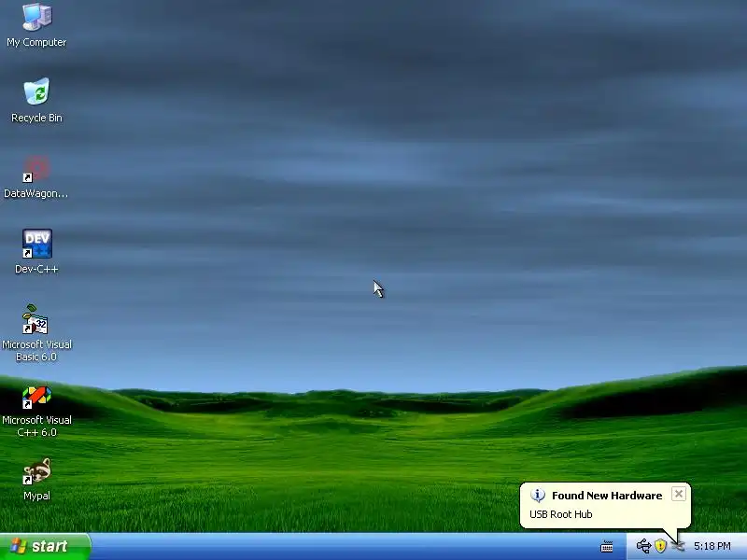Click the USB hardware tray icon
The height and width of the screenshot is (560, 747).
tap(643, 546)
